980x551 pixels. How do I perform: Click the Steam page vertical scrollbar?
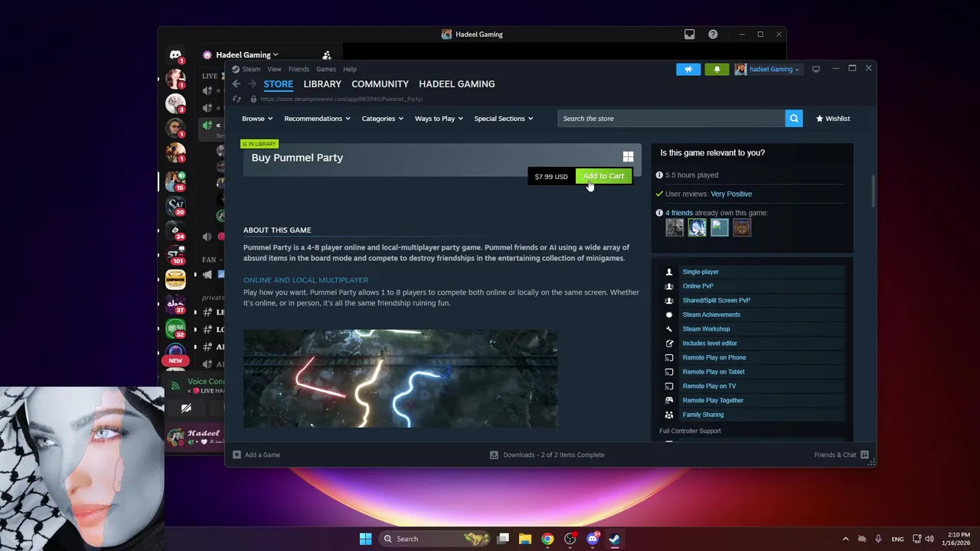tap(873, 191)
